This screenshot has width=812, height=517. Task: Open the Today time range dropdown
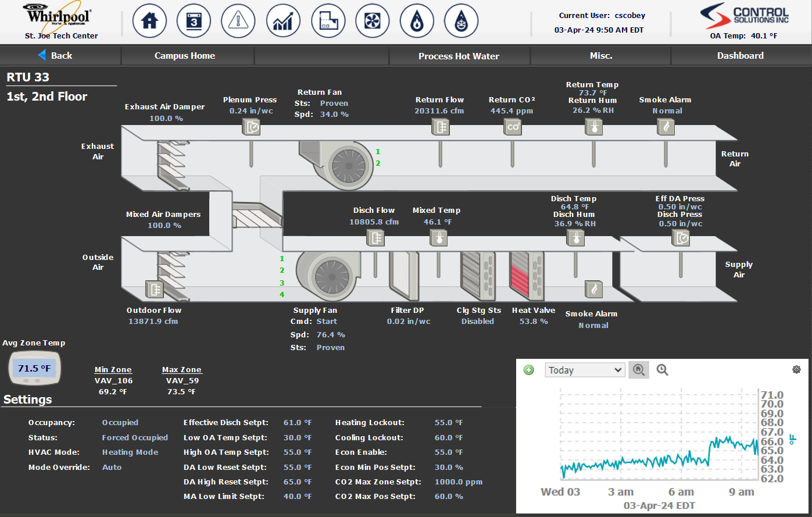pyautogui.click(x=585, y=370)
